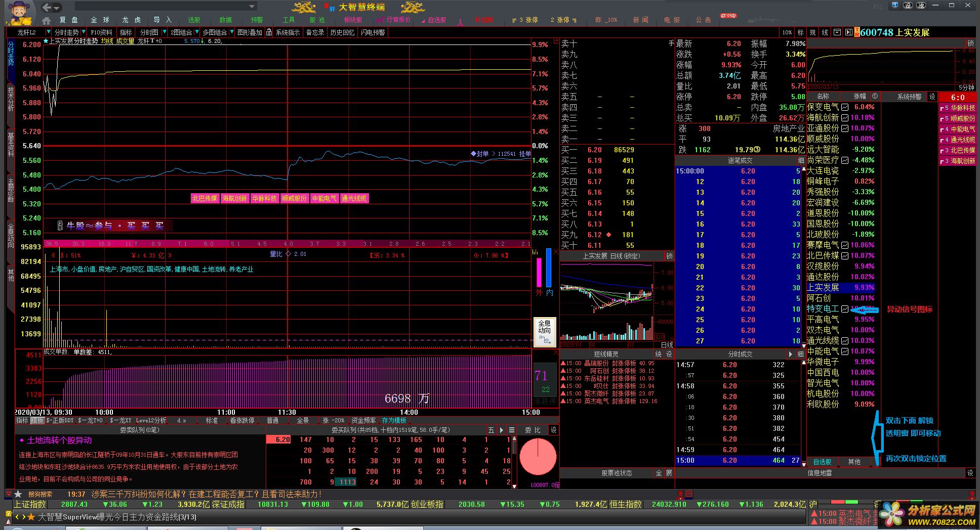This screenshot has height=530, width=980.
Task: Open the 龙虎 menu
Action: (131, 20)
